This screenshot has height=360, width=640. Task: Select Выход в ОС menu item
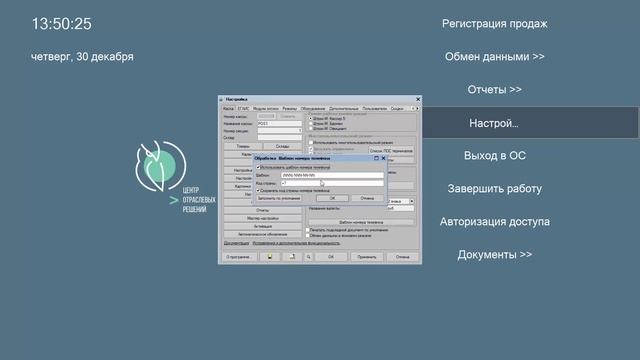pyautogui.click(x=494, y=156)
